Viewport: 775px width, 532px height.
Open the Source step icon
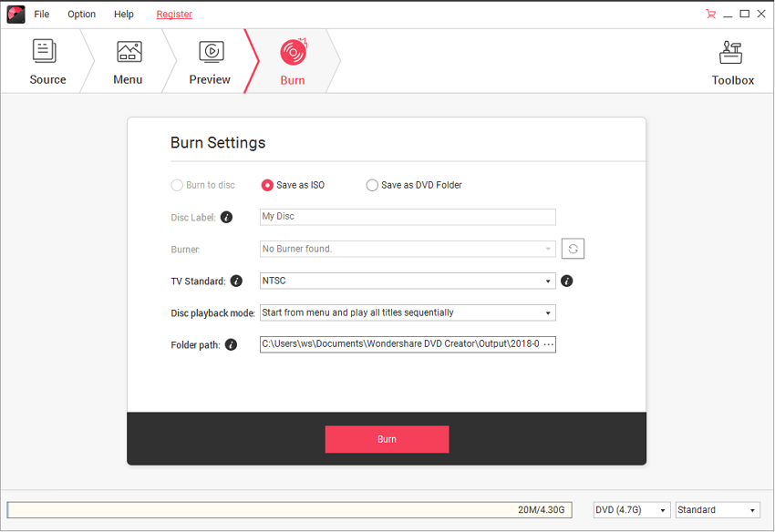[45, 52]
